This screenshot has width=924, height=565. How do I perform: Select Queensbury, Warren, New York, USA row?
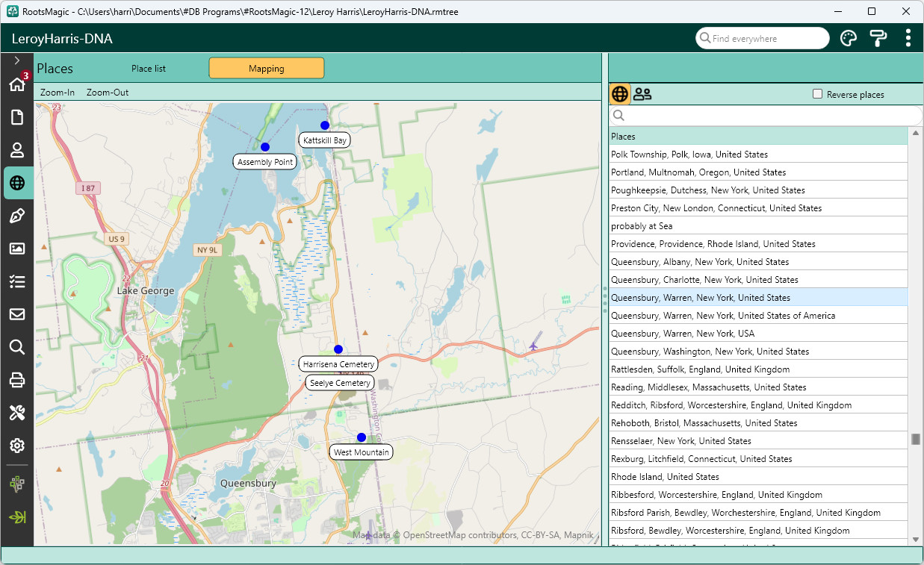click(758, 334)
